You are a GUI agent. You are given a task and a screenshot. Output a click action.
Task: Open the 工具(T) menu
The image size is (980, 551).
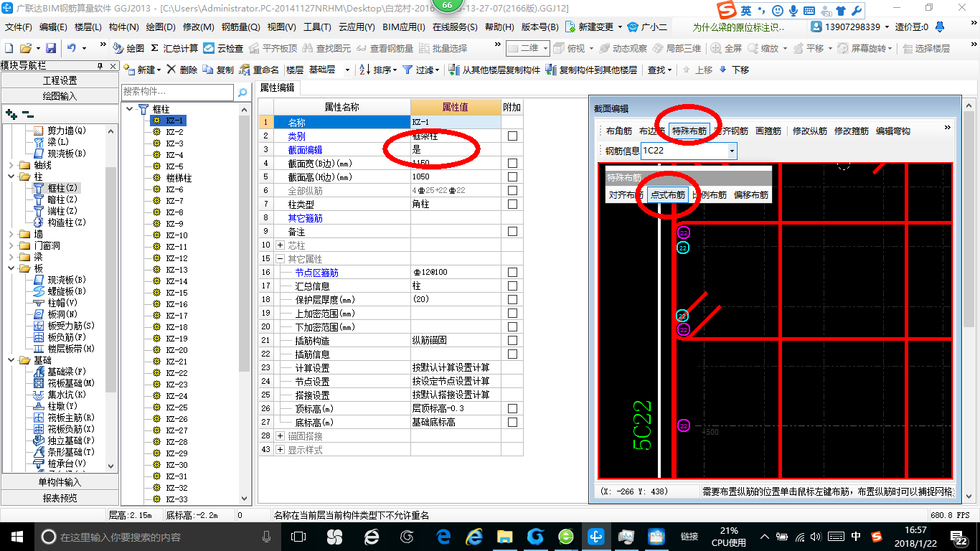point(317,27)
